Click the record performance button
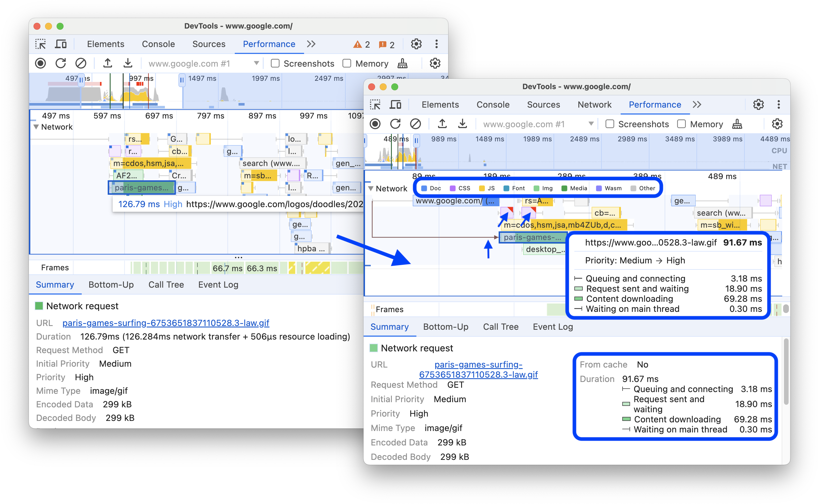 41,63
